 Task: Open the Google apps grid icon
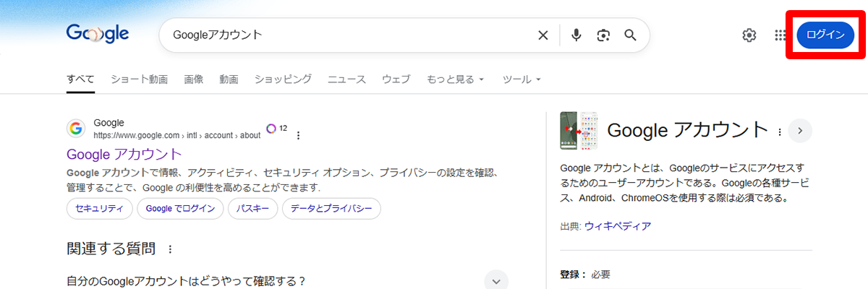pos(780,35)
